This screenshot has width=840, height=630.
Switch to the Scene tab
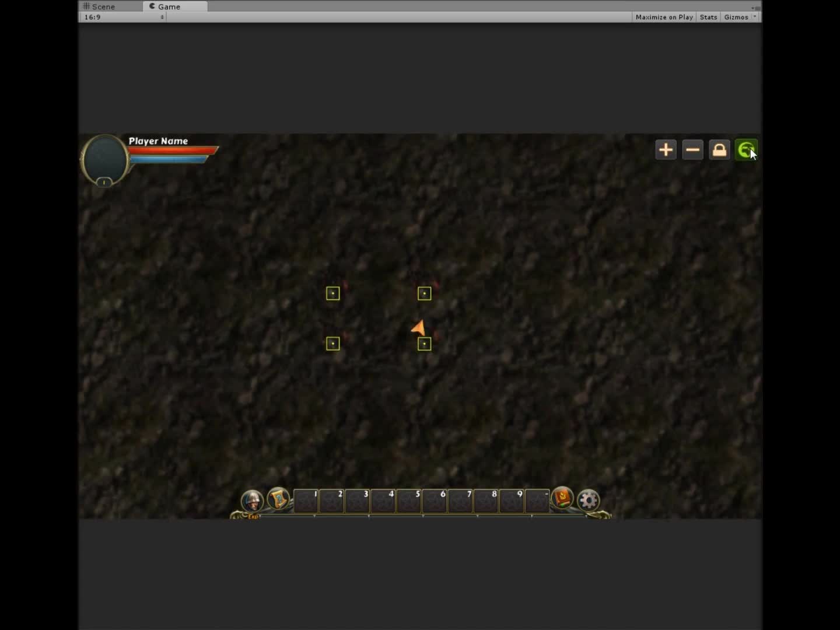click(x=99, y=6)
